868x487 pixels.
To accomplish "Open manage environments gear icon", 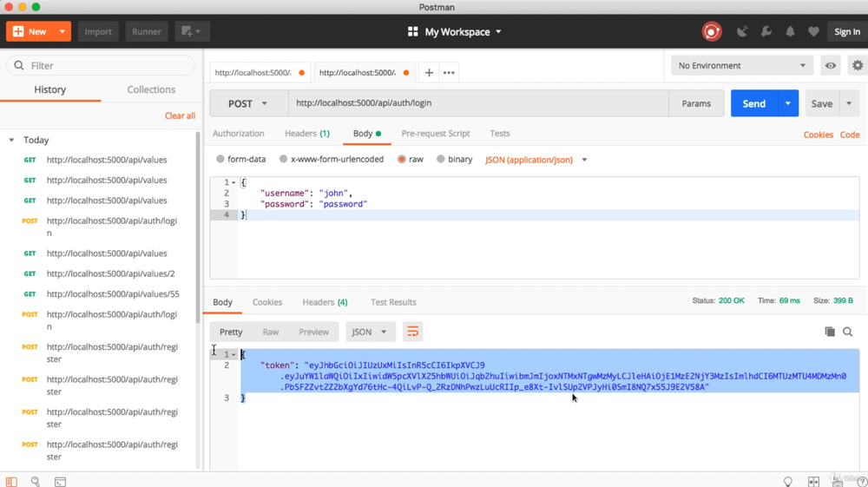I will click(x=858, y=66).
